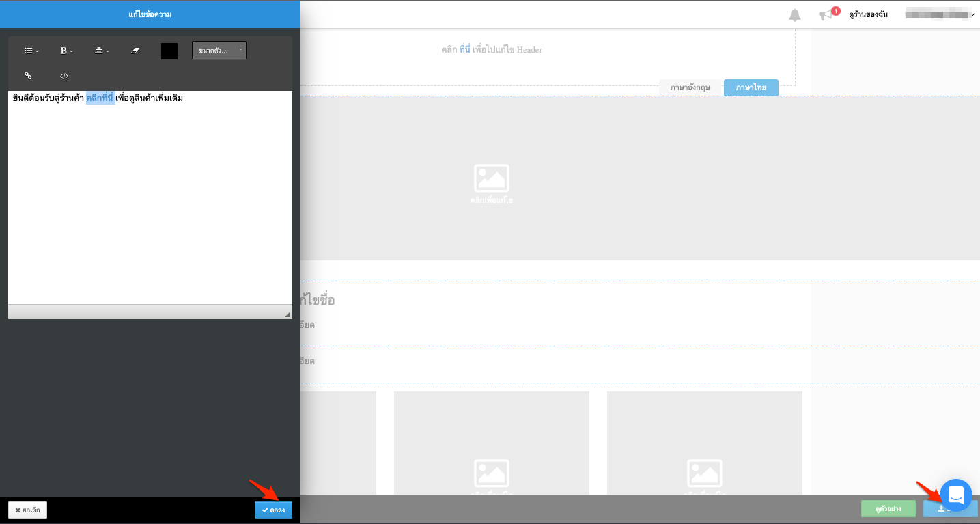The image size is (980, 524).
Task: Toggle the HTML source code view icon
Action: 64,76
